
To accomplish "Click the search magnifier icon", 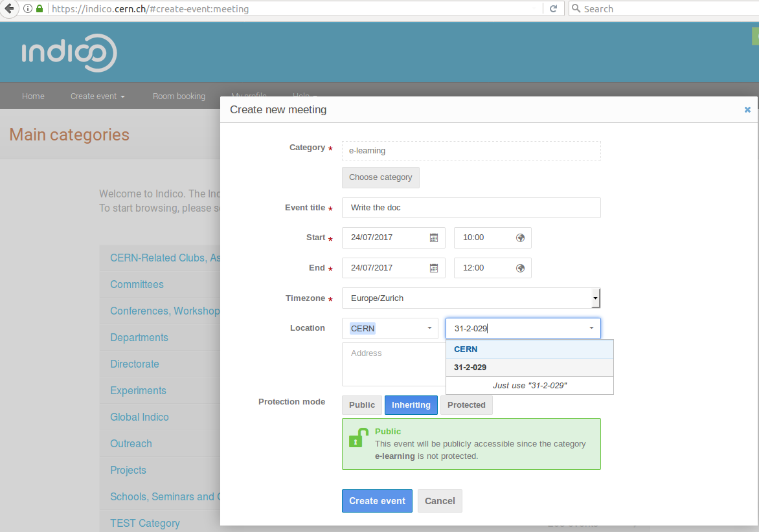I will click(576, 8).
